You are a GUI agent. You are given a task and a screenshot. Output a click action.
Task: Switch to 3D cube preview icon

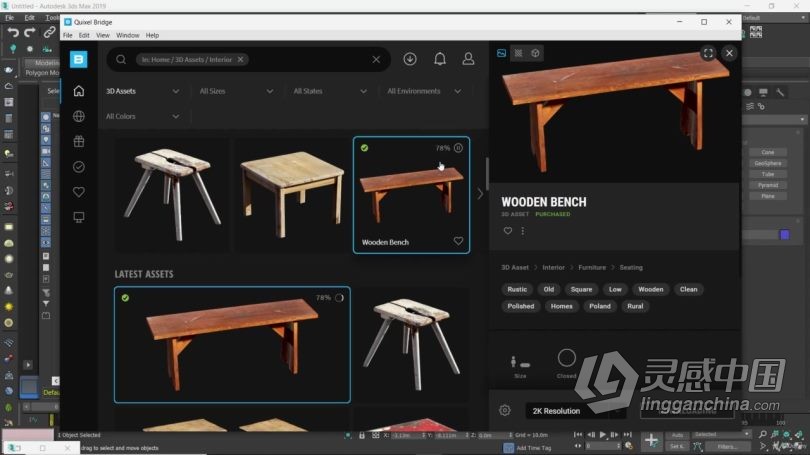pos(535,53)
